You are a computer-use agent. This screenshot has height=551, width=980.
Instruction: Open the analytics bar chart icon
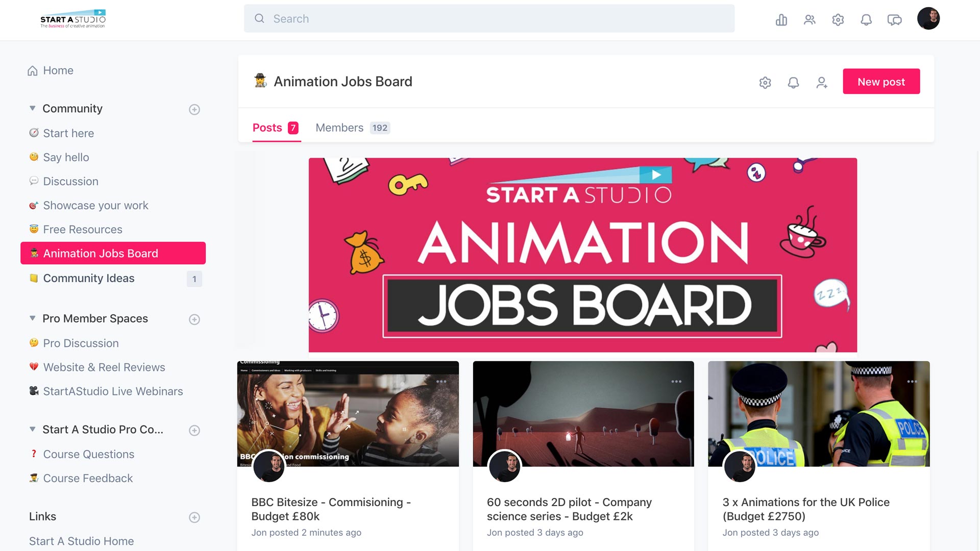(x=781, y=19)
